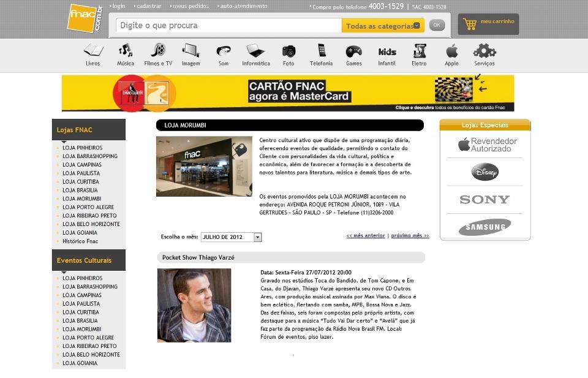
Task: Open the meus pedidos link
Action: [x=190, y=6]
